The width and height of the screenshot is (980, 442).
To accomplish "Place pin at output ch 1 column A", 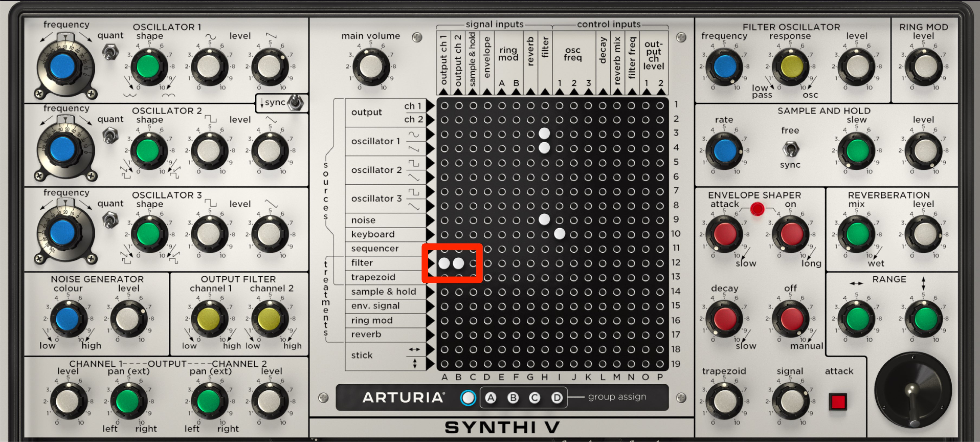I will pyautogui.click(x=444, y=105).
